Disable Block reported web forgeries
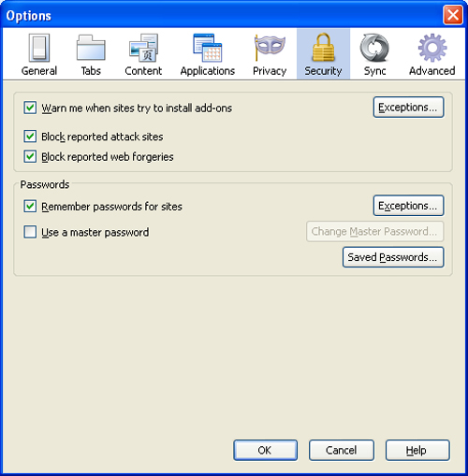 click(x=30, y=156)
